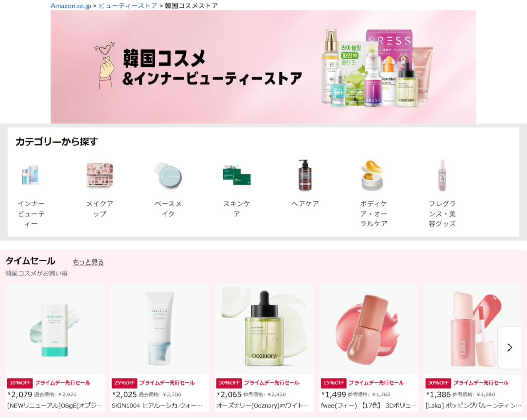This screenshot has width=527, height=420.
Task: Click the SKIN1004 ヒアルーシカ product title
Action: (157, 406)
